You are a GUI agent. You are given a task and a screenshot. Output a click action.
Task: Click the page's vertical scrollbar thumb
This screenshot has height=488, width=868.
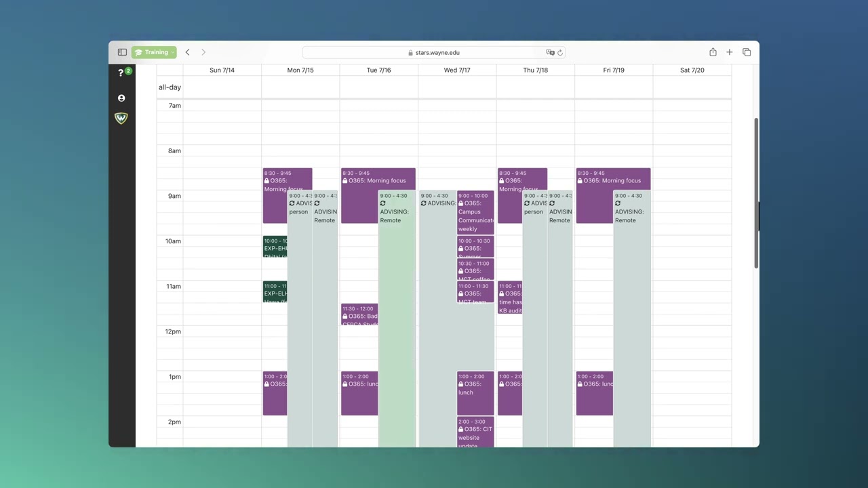click(x=756, y=193)
